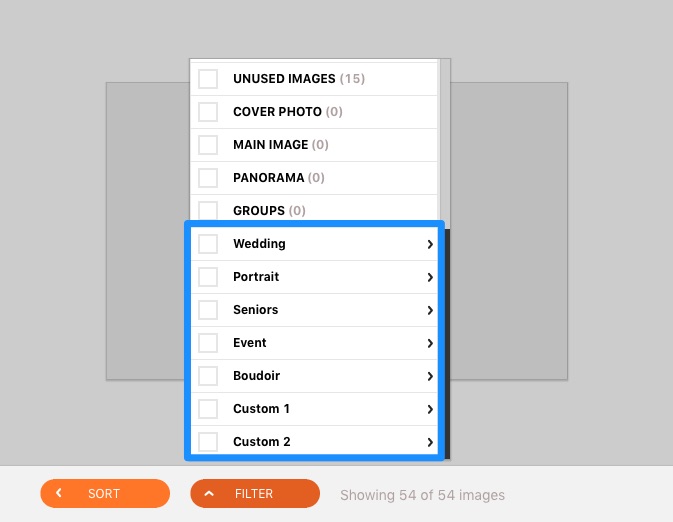Open the SORT panel button

coord(105,493)
